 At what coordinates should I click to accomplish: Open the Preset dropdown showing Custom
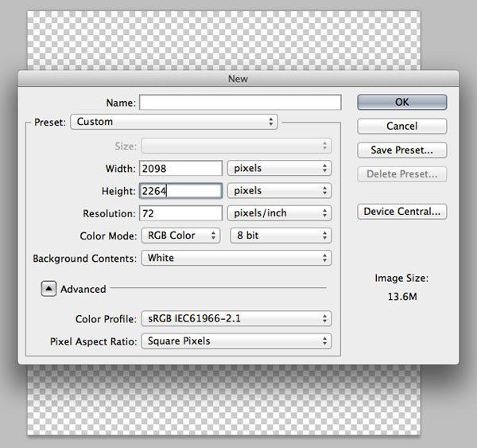[174, 122]
